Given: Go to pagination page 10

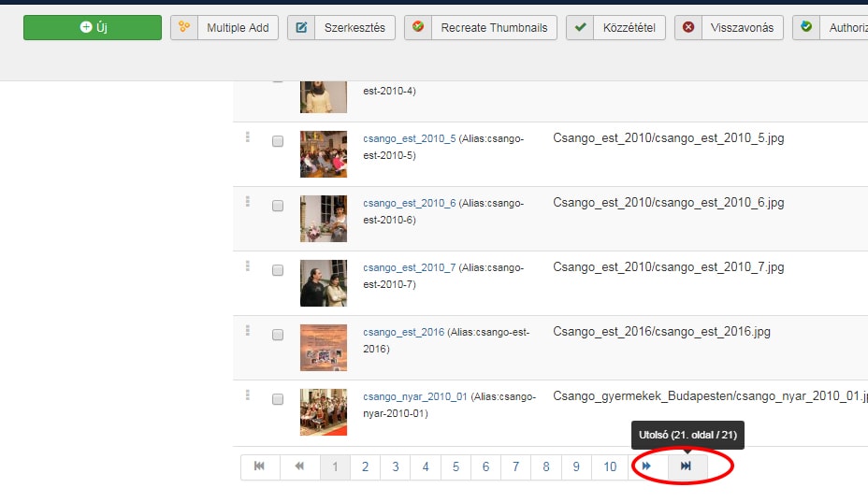Looking at the screenshot, I should pos(610,466).
